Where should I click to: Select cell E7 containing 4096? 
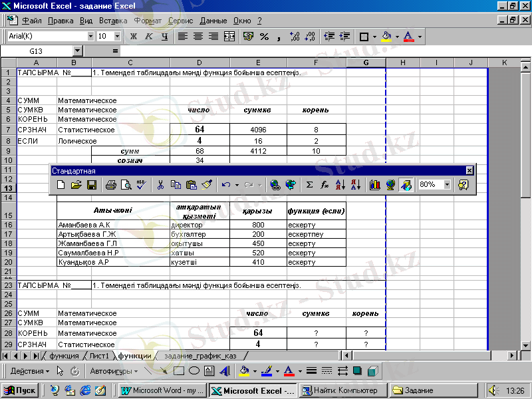point(259,130)
